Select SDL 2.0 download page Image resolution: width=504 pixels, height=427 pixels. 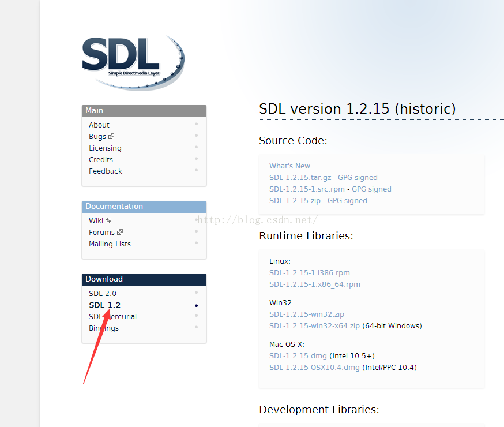coord(103,293)
